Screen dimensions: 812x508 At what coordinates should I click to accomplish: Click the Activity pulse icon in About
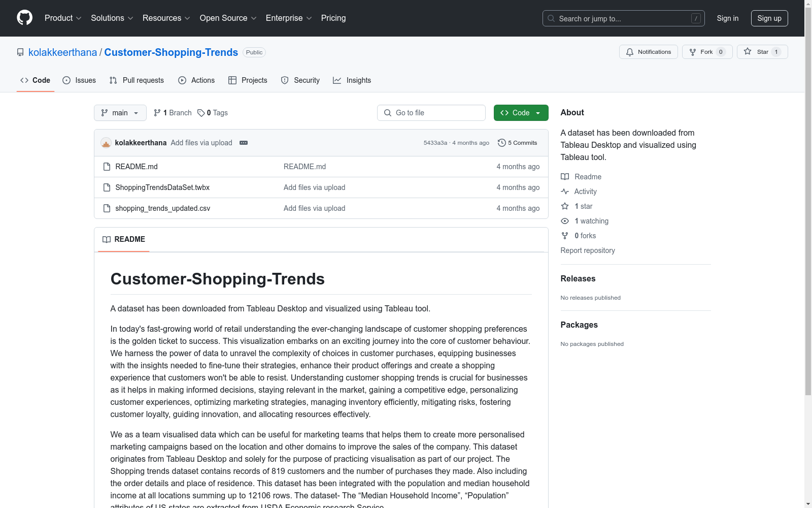[565, 192]
